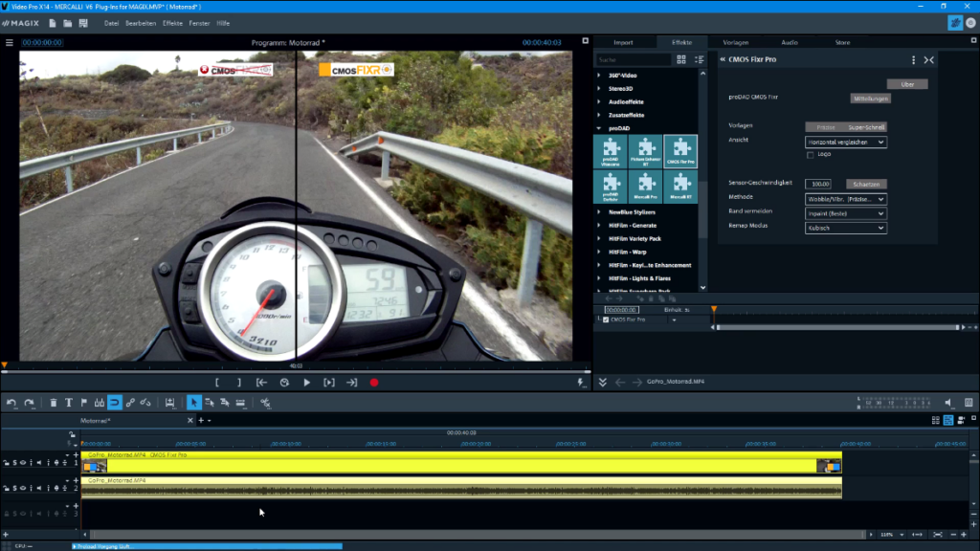
Task: Start playback in the preview monitor
Action: click(x=307, y=383)
